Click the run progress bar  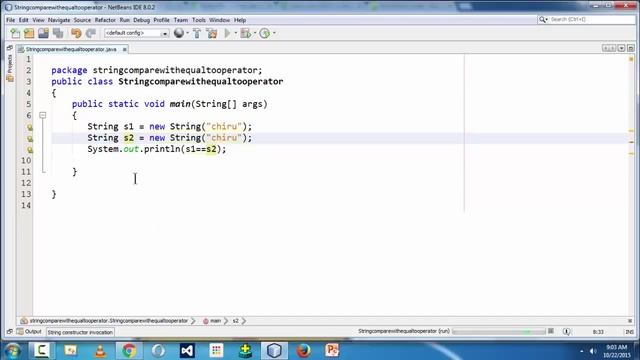point(499,331)
